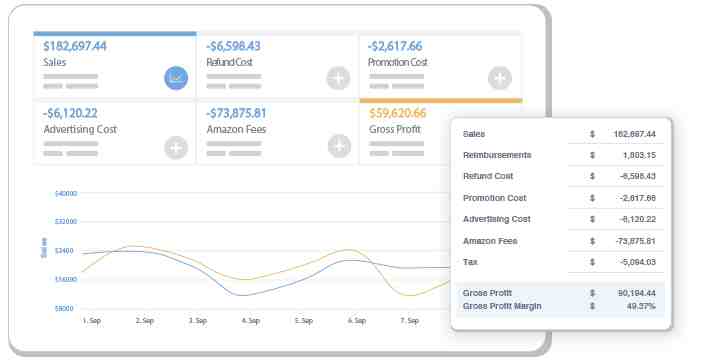Click the 49.37% margin value
702x363 pixels.
(x=641, y=306)
